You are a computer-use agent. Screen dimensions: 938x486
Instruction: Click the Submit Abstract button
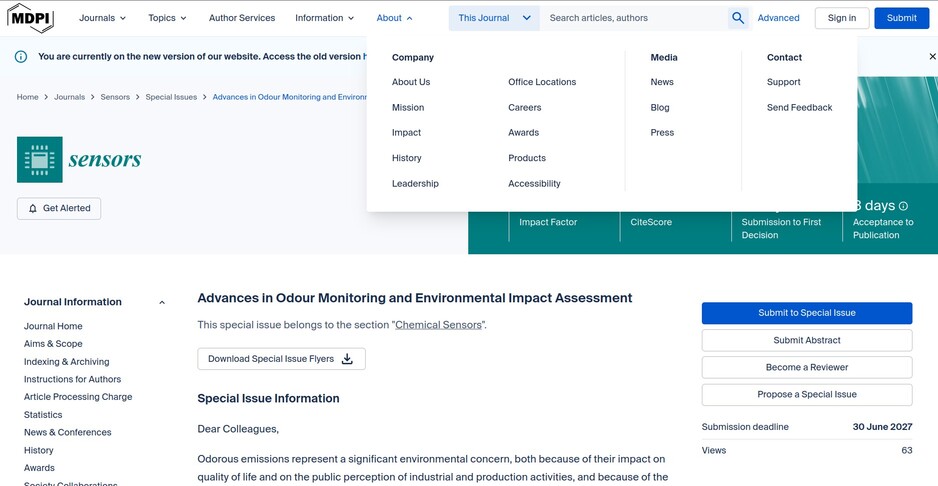tap(806, 341)
